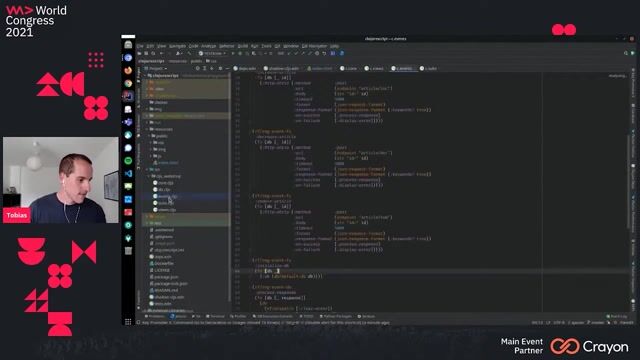Click the Undo/rollback toolbar icon
The width and height of the screenshot is (640, 360).
pyautogui.click(x=324, y=53)
